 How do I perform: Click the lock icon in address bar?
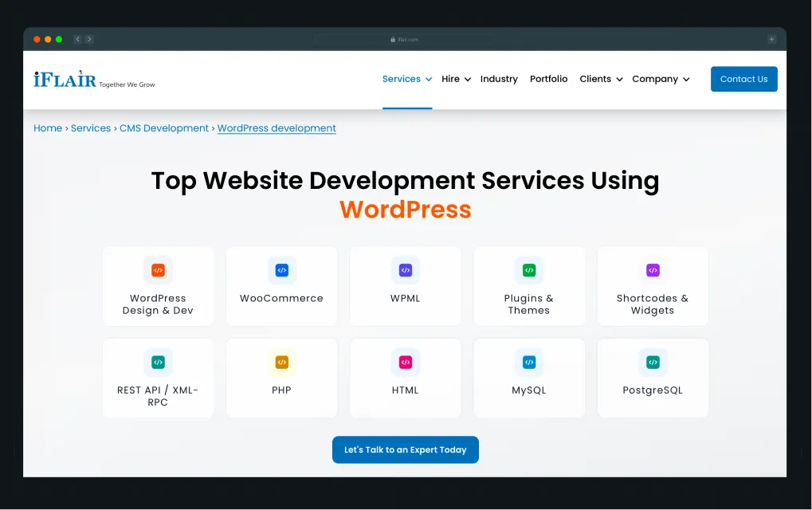(393, 39)
